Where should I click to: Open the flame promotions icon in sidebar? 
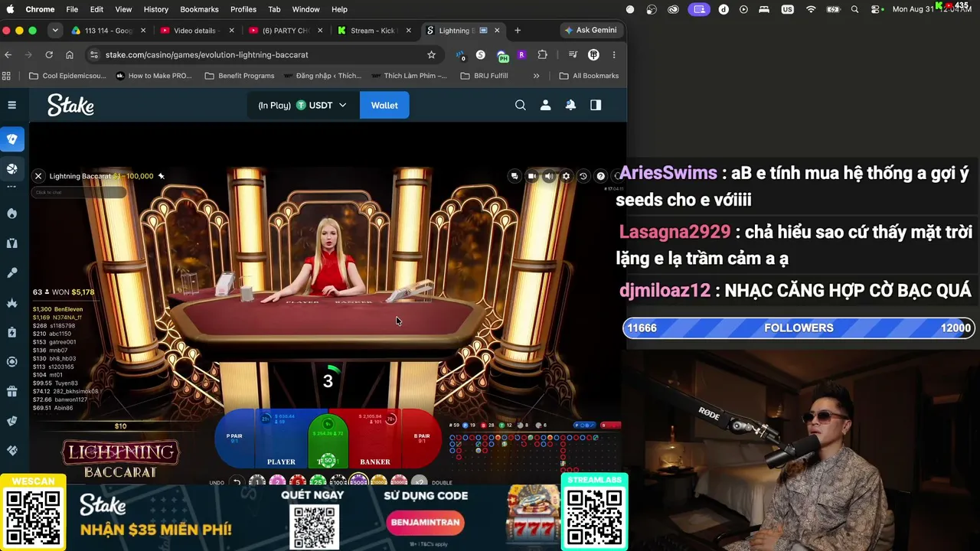[12, 214]
